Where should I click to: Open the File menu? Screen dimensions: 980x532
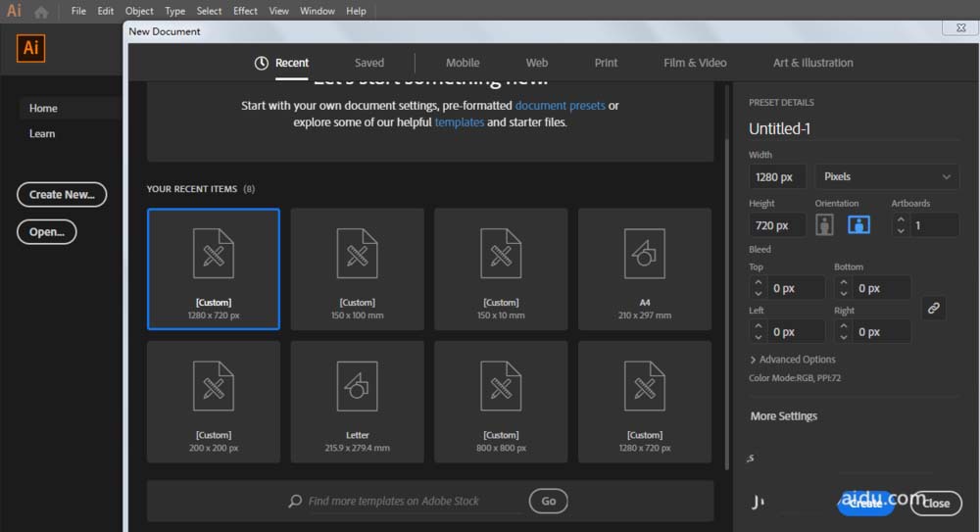(78, 11)
